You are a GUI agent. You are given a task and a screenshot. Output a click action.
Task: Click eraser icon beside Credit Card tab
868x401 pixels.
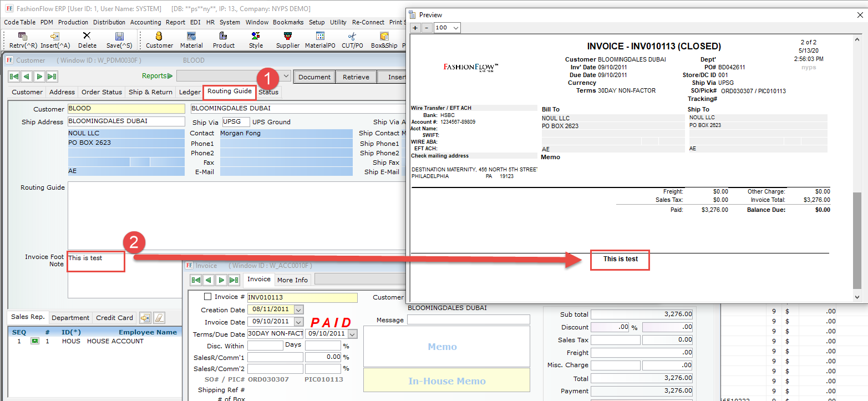pyautogui.click(x=159, y=318)
